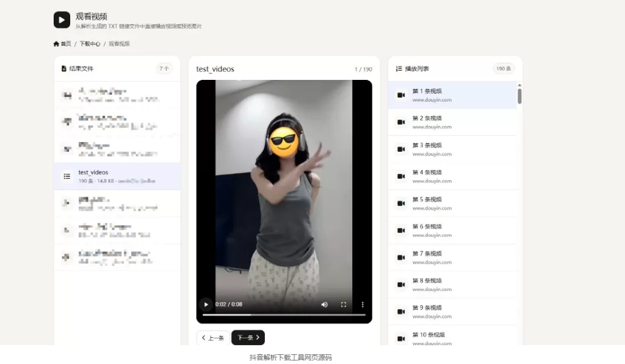Screen dimensions: 625x364
Task: Click the 上一条 previous button
Action: [x=213, y=338]
